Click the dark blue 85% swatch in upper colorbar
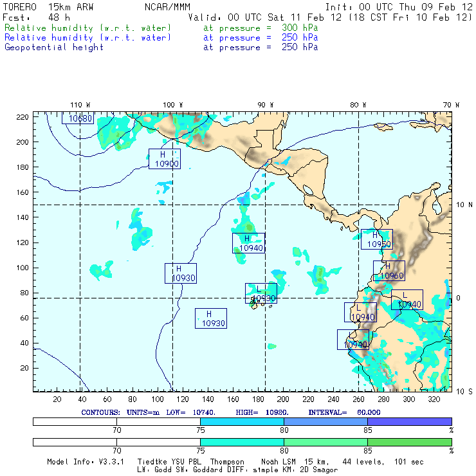 (409, 421)
